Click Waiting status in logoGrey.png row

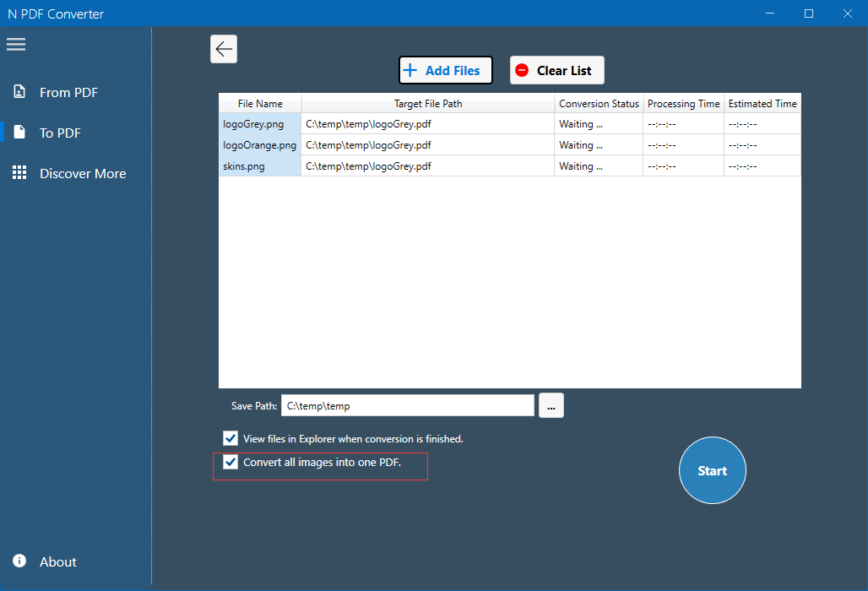(x=599, y=124)
